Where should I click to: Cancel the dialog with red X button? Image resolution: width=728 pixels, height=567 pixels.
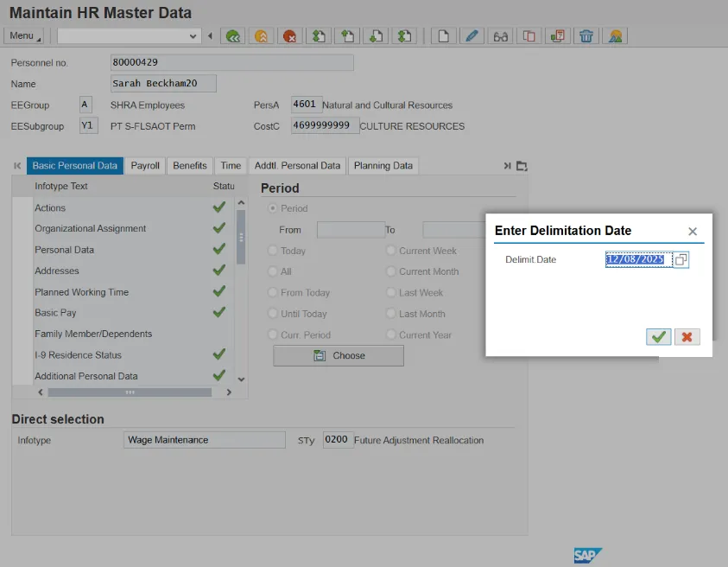687,337
